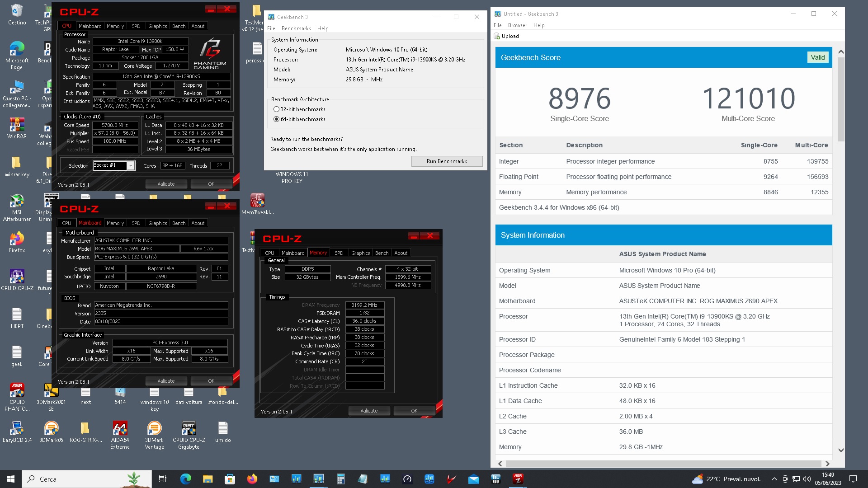Expand the Socket #1 selection dropdown
The height and width of the screenshot is (488, 868).
tap(131, 166)
